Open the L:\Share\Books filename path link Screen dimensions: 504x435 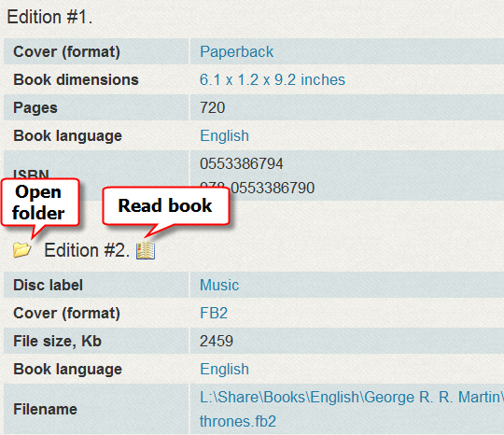point(352,397)
